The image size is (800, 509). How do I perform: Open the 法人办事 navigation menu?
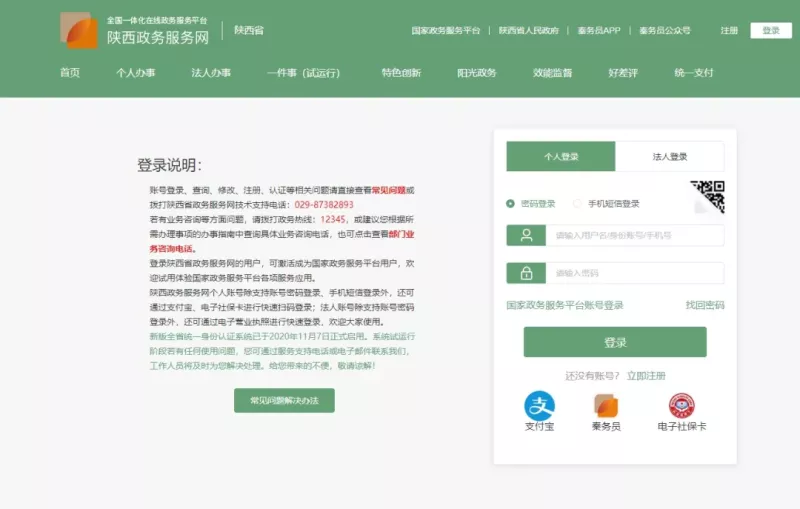(211, 73)
